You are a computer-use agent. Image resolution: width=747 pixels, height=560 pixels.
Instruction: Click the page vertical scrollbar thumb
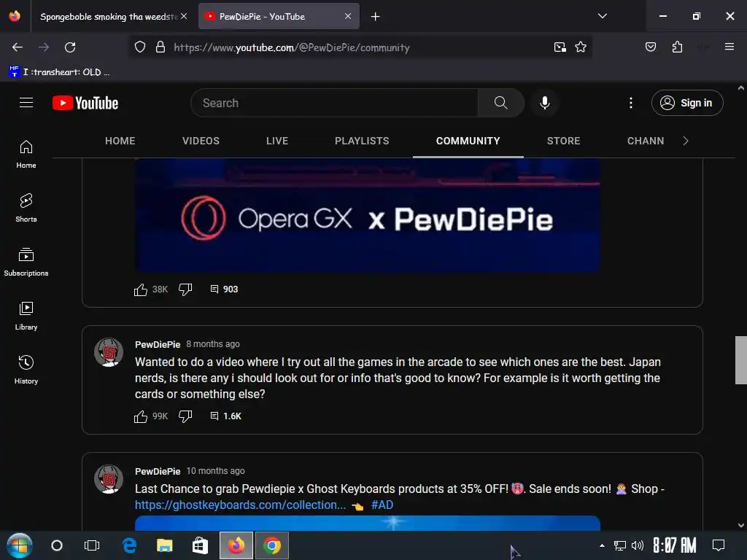click(741, 360)
